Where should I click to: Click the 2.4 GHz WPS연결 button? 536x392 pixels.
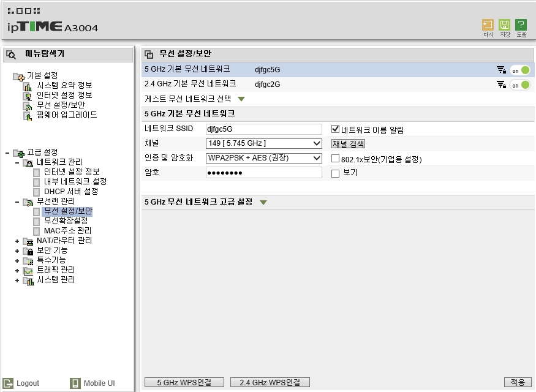point(270,382)
